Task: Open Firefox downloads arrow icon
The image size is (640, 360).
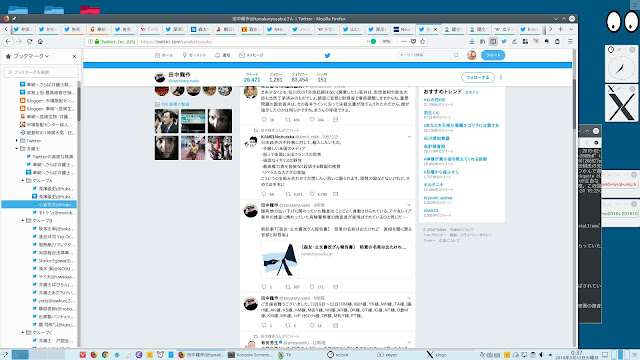Action: coord(472,41)
